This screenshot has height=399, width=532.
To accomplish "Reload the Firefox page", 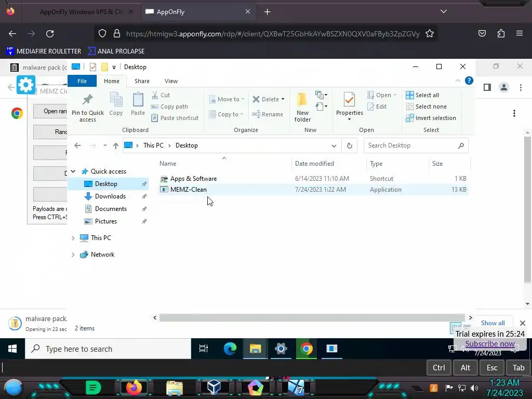I will [50, 34].
